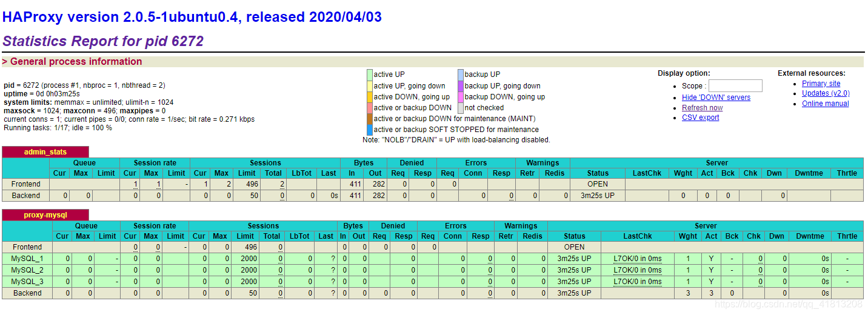Click sessions limit 496 in admin_stats Frontend row
This screenshot has height=315, width=868.
(252, 184)
